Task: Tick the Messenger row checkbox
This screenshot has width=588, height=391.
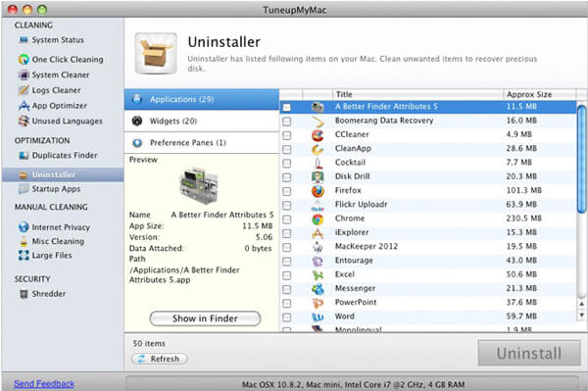Action: 287,289
